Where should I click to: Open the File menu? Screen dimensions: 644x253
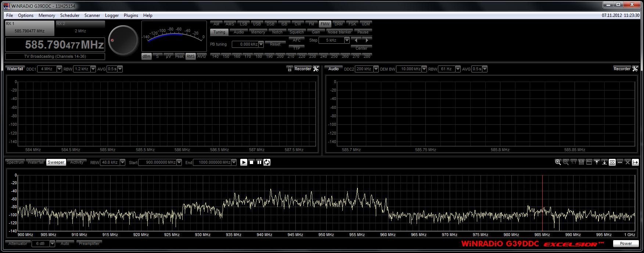click(10, 15)
